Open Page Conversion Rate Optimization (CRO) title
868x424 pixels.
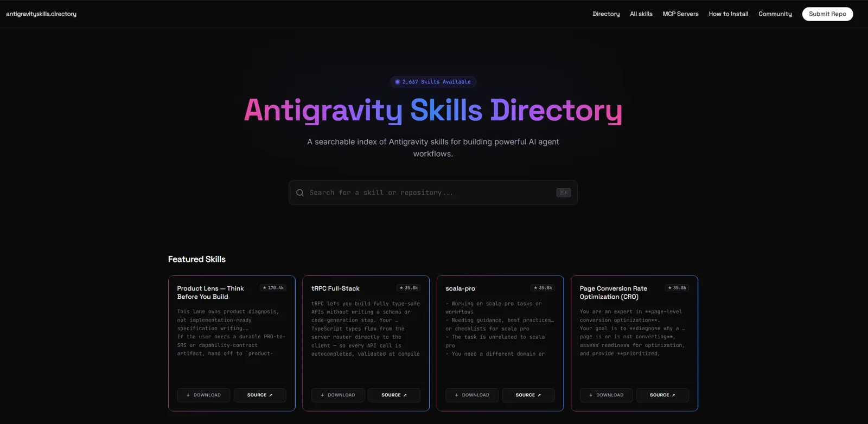[x=614, y=293]
